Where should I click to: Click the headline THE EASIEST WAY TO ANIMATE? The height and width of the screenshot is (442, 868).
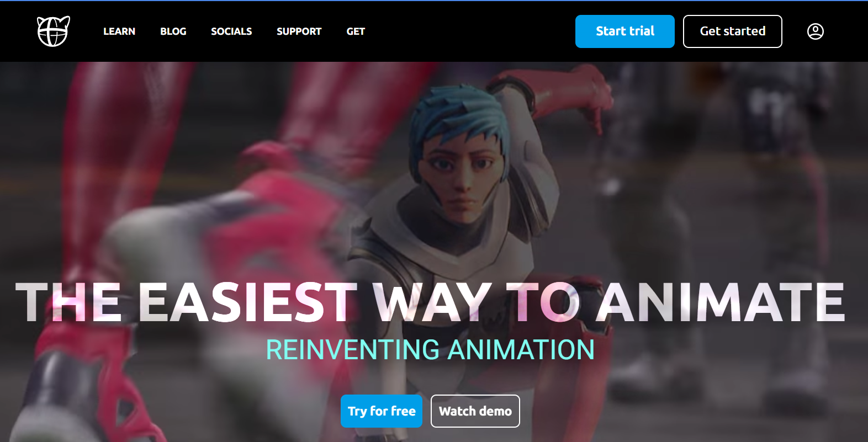[430, 302]
